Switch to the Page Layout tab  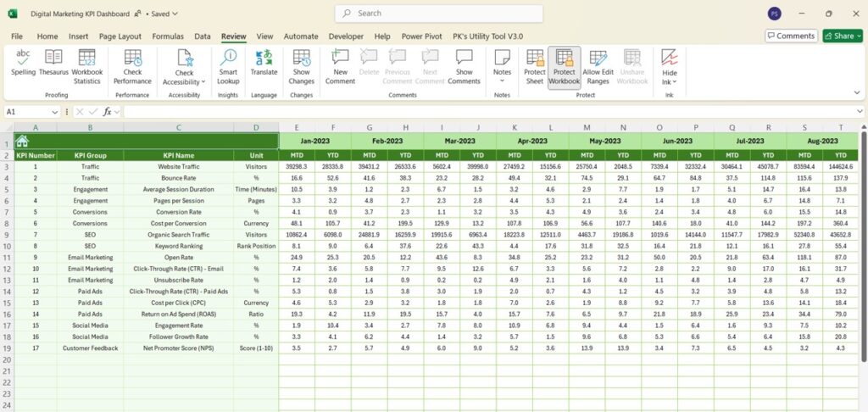[x=120, y=36]
